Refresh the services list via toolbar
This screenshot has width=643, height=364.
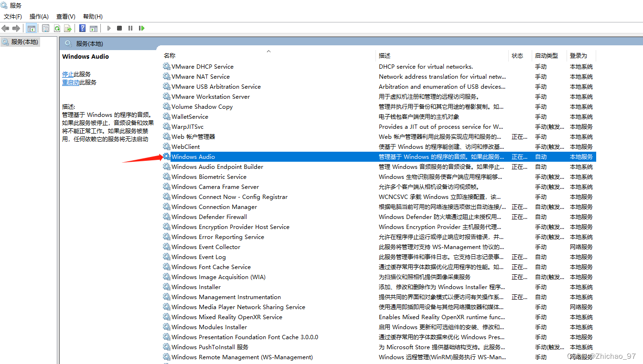click(x=57, y=28)
